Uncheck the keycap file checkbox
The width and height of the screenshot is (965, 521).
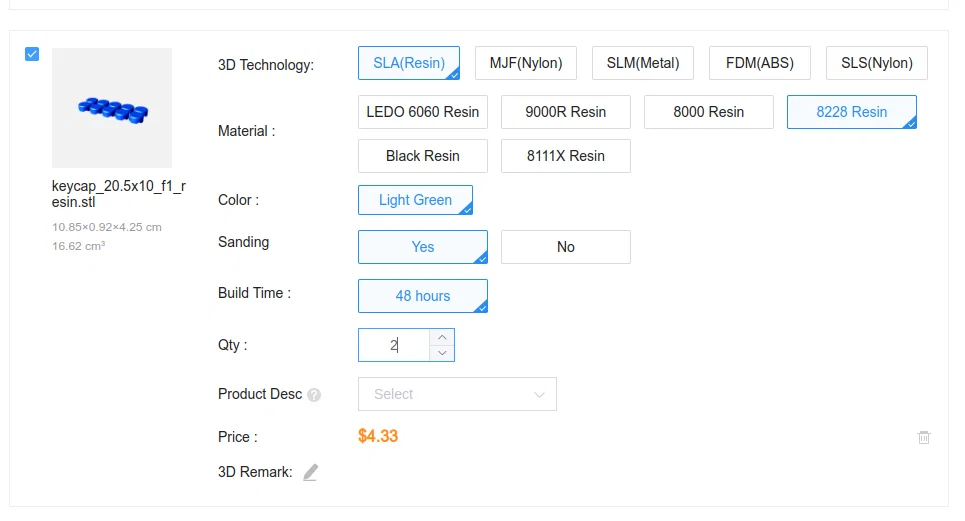click(x=32, y=54)
